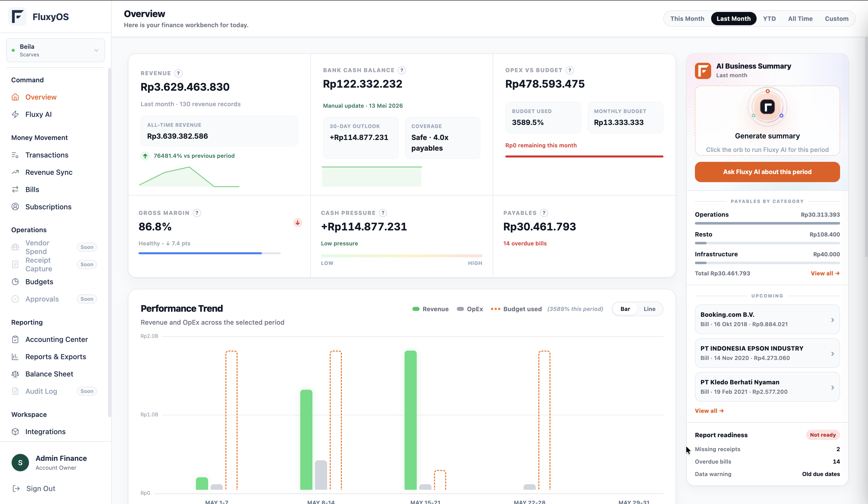Select the YTD period tab

click(769, 19)
